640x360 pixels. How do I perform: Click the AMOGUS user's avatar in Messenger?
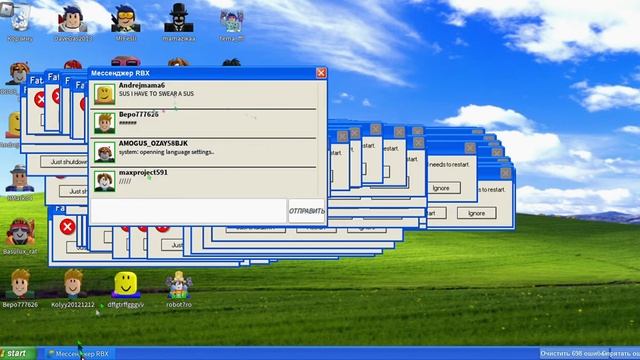[104, 152]
